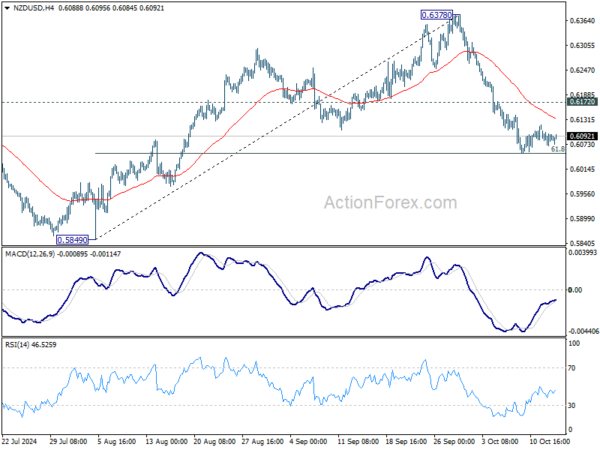
Task: Click the 0.61315 price axis value
Action: pos(583,120)
